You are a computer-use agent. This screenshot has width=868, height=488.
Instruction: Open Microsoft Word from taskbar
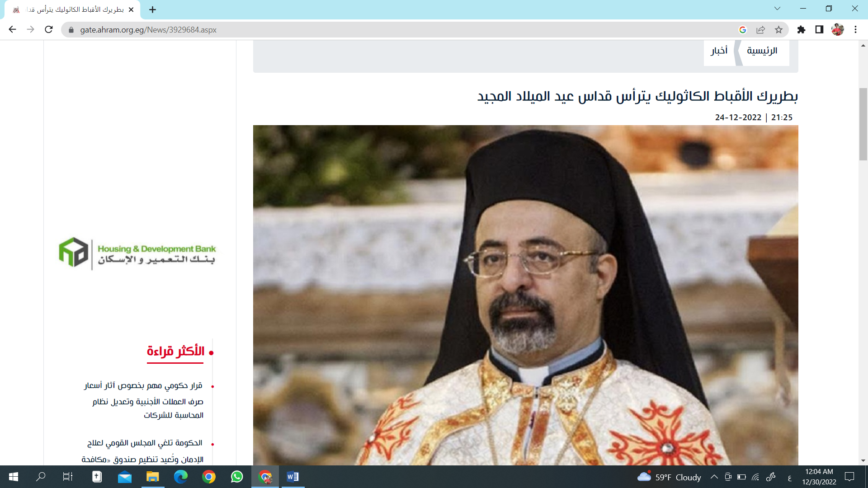[x=293, y=477]
